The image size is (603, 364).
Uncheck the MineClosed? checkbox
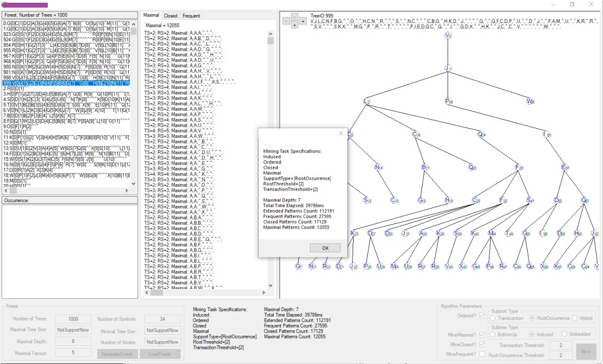482,344
